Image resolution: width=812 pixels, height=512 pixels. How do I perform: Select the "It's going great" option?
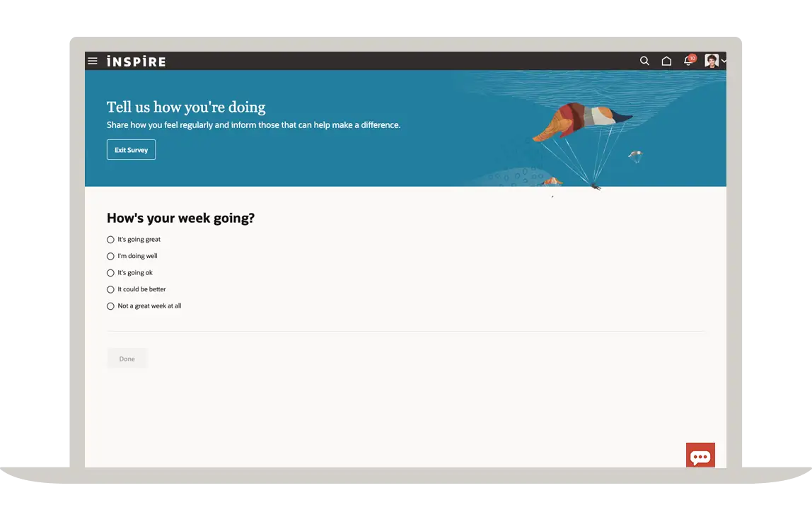pos(110,240)
